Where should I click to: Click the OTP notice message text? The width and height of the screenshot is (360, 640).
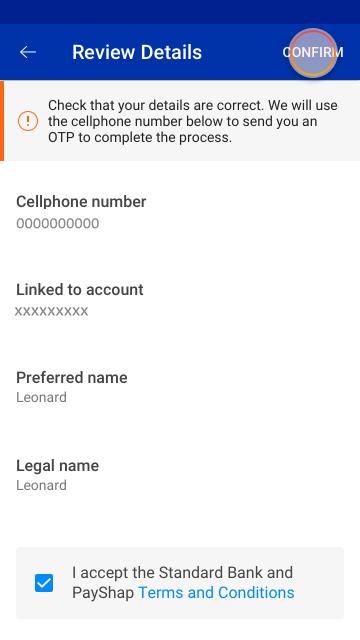click(193, 121)
